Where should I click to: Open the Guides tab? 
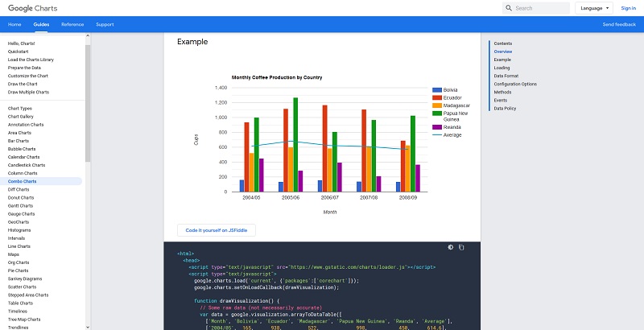[x=42, y=24]
